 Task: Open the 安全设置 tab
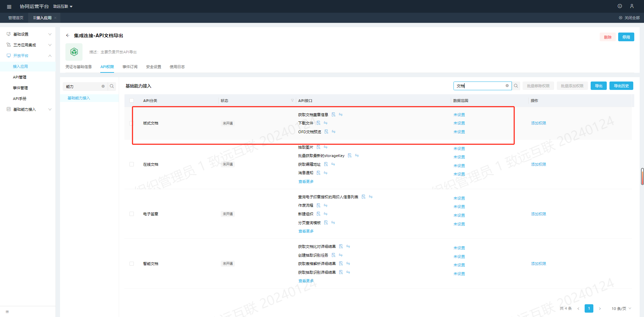154,67
